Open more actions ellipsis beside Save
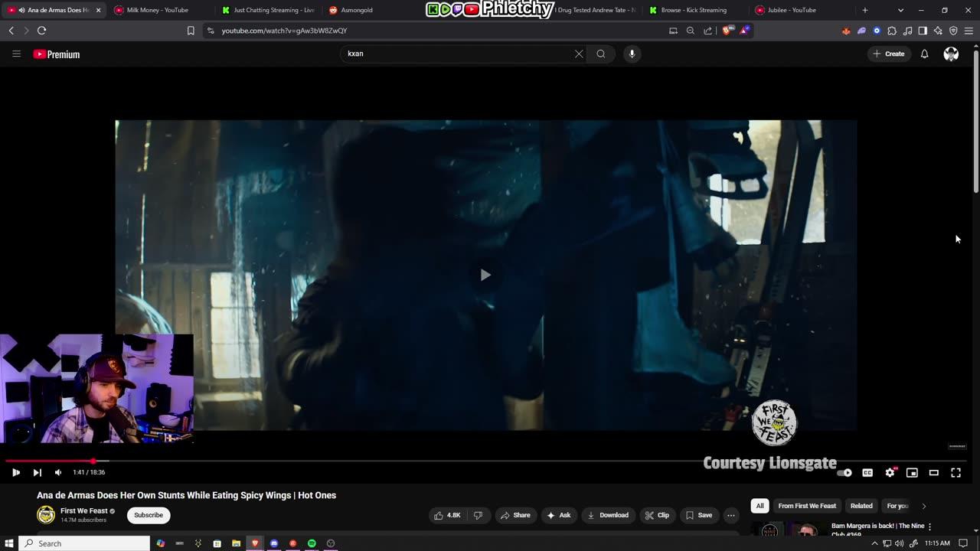 pos(731,515)
